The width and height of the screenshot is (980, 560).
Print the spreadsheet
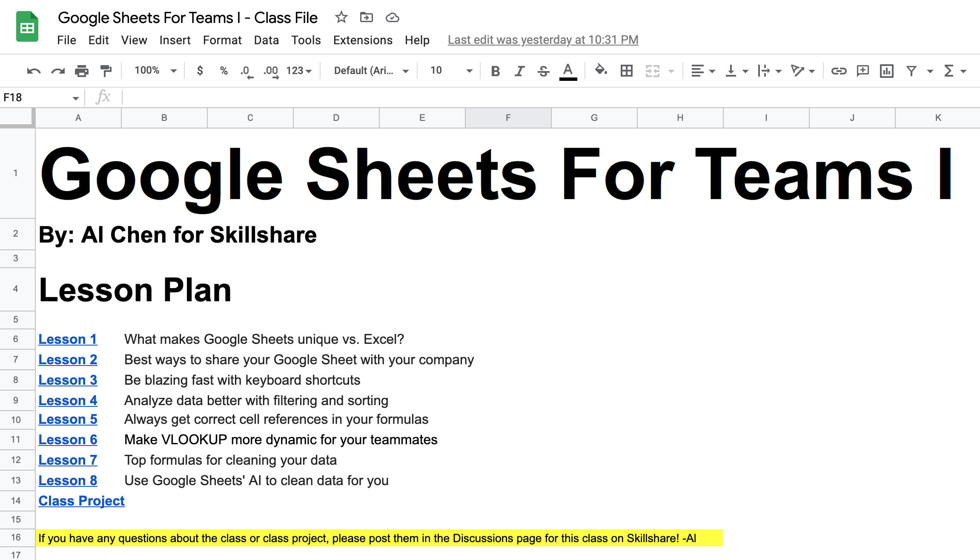(81, 71)
